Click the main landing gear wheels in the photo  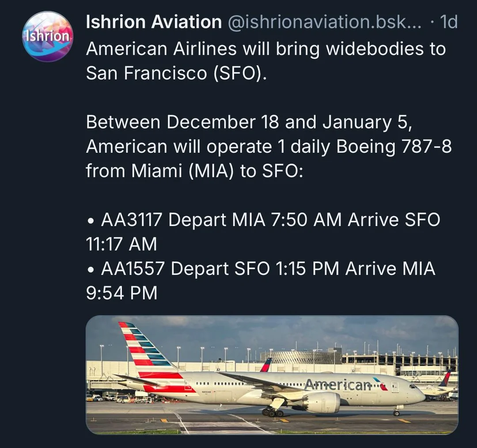click(x=273, y=412)
